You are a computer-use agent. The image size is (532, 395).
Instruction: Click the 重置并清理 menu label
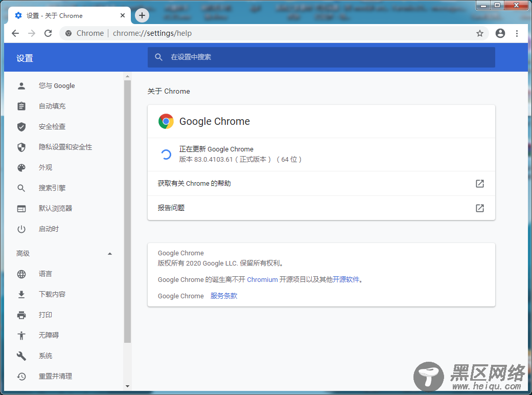pyautogui.click(x=55, y=376)
